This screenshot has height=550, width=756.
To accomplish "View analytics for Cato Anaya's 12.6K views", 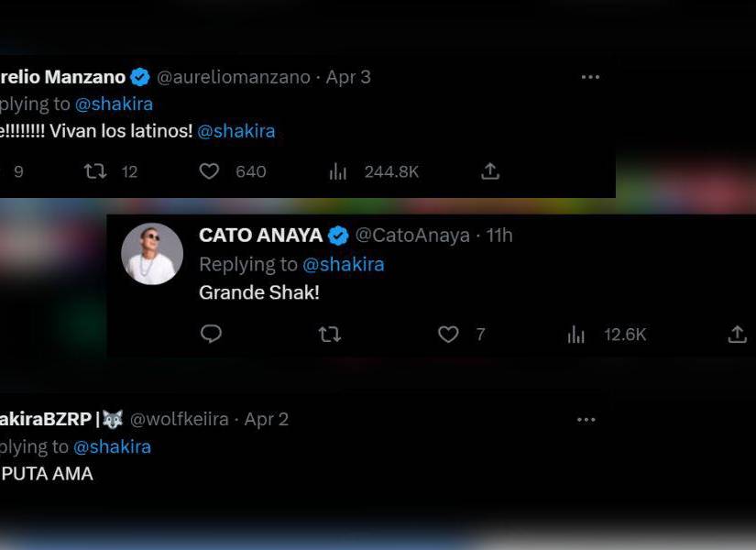I will (576, 335).
